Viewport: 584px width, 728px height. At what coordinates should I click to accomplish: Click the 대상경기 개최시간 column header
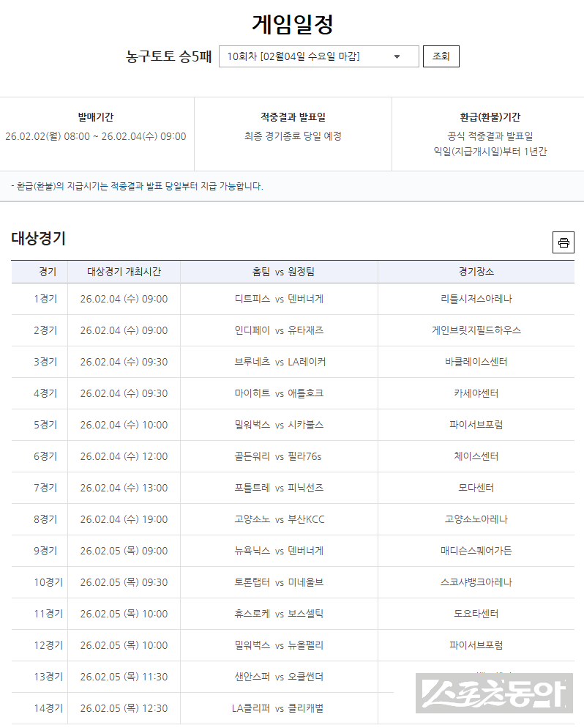[124, 272]
